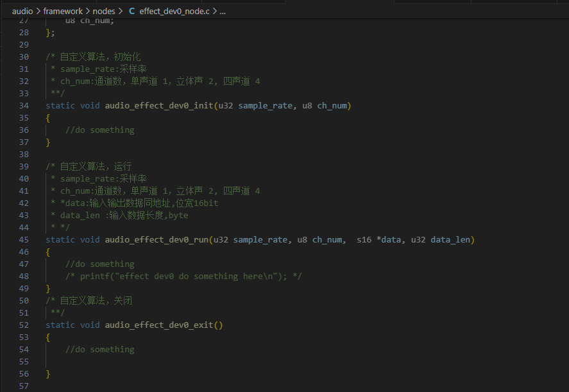
Task: Click the ch_num parameter on line 34
Action: pyautogui.click(x=332, y=106)
